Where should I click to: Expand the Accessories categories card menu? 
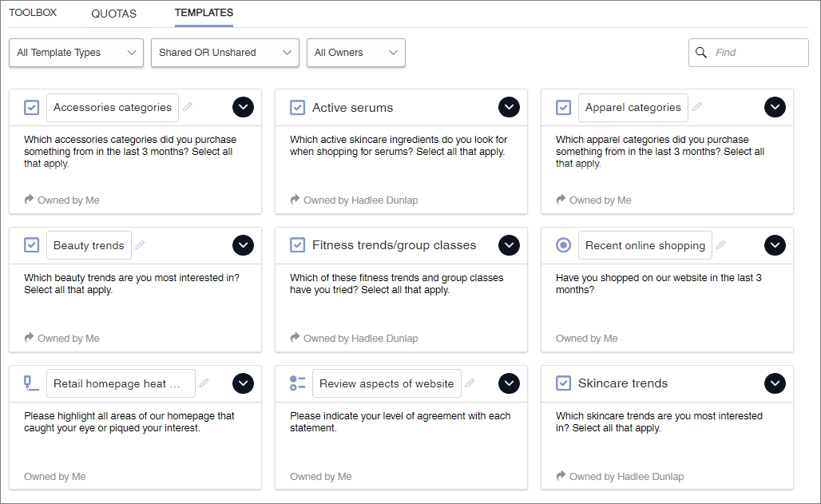coord(243,107)
